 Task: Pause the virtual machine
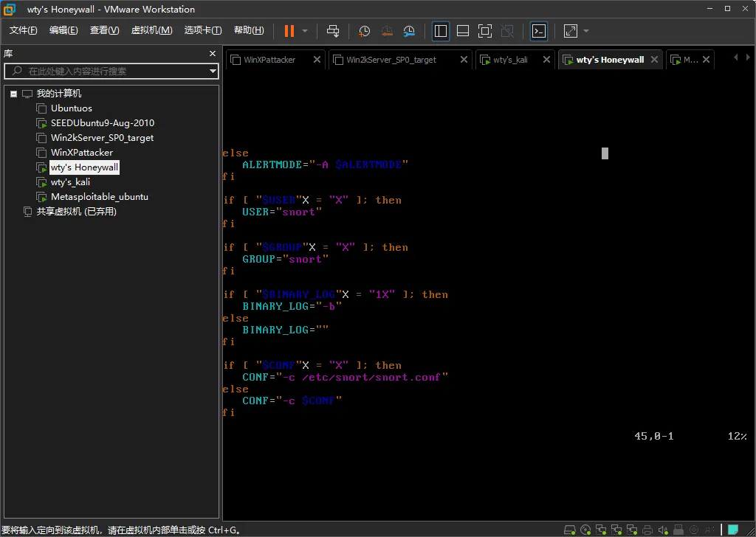tap(289, 30)
